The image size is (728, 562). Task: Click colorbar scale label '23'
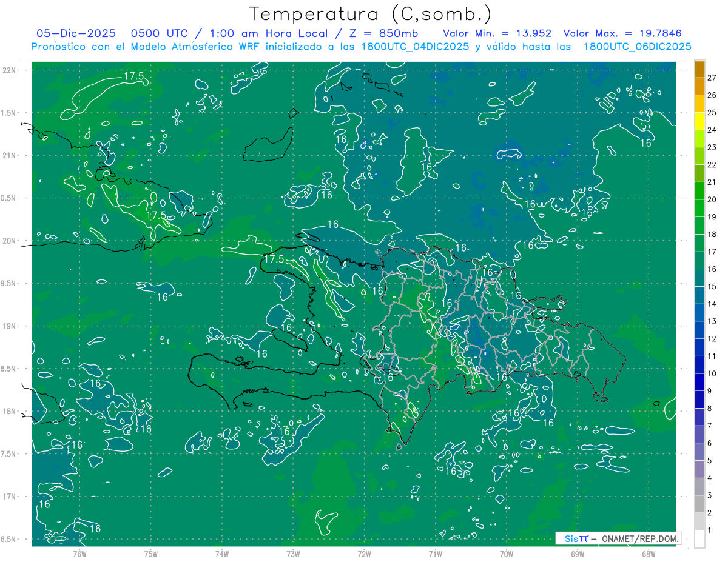coord(712,147)
